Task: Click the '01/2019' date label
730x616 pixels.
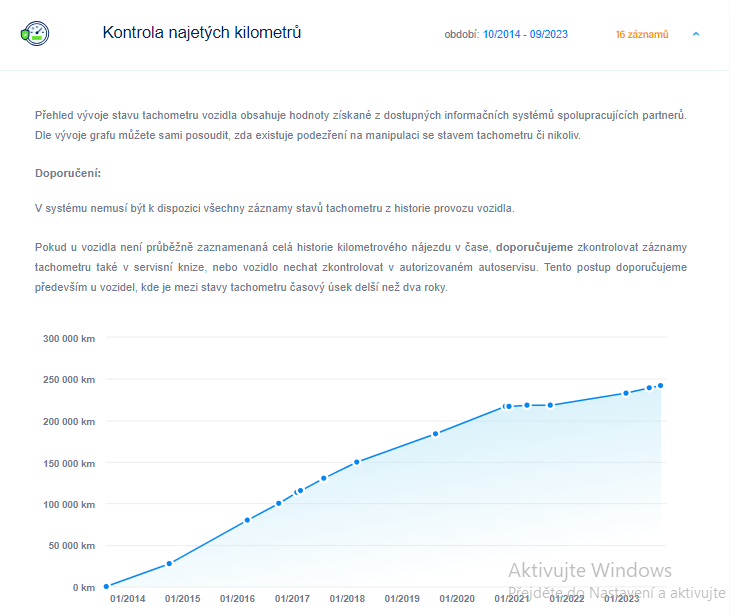Action: (402, 599)
